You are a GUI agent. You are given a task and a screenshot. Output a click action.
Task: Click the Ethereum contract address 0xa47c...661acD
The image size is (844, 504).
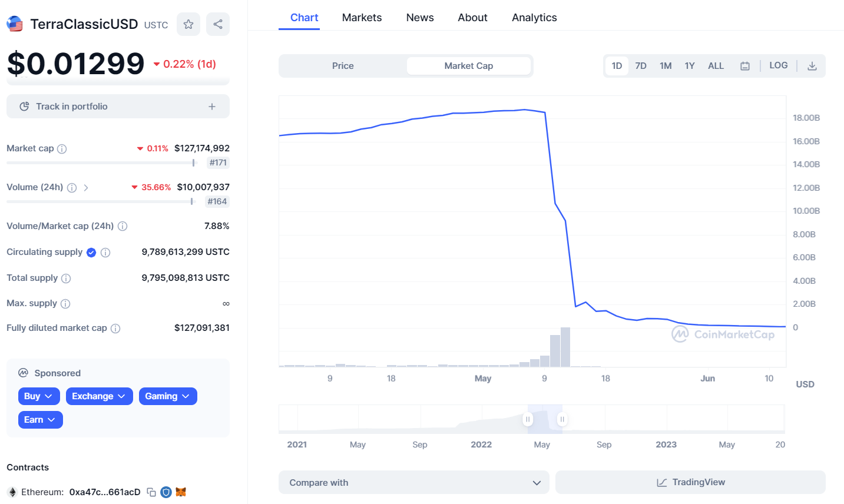coord(105,492)
